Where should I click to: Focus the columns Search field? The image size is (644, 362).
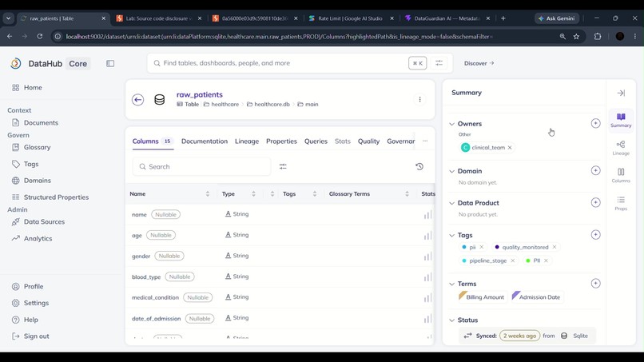201,166
